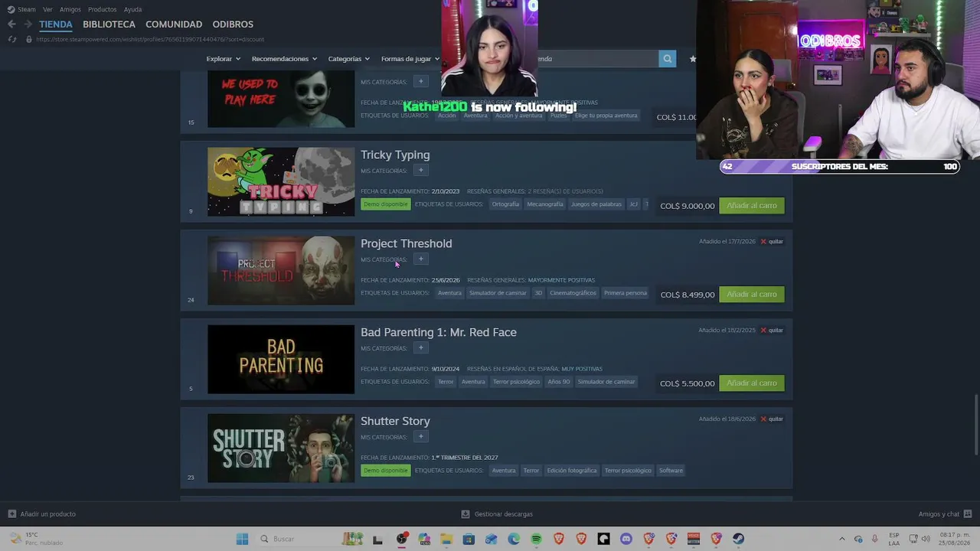Viewport: 980px width, 551px height.
Task: Add a category to Bad Parenting 1
Action: (x=420, y=347)
